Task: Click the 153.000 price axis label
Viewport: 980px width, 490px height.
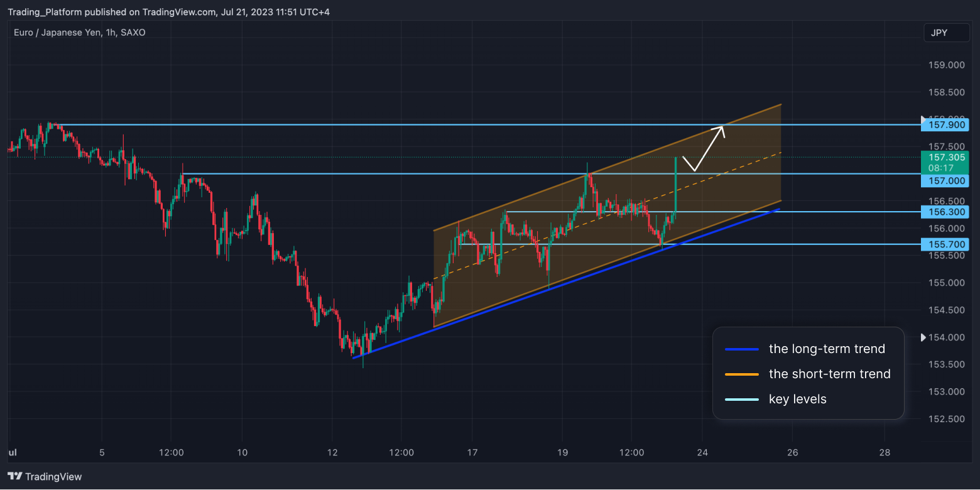Action: (x=947, y=391)
